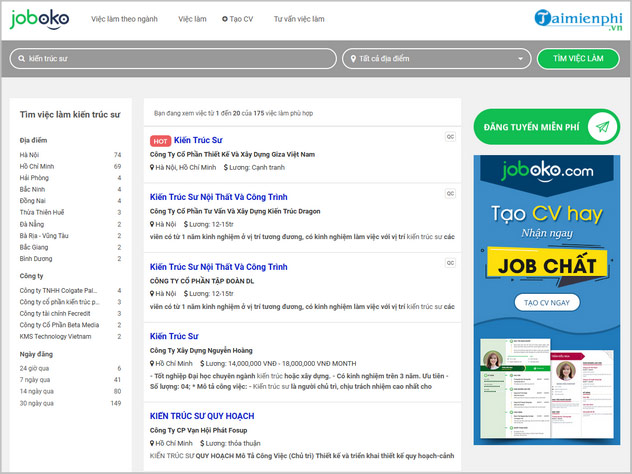632x474 pixels.
Task: Click the TÌM VIỆC LÀM button
Action: 578,59
